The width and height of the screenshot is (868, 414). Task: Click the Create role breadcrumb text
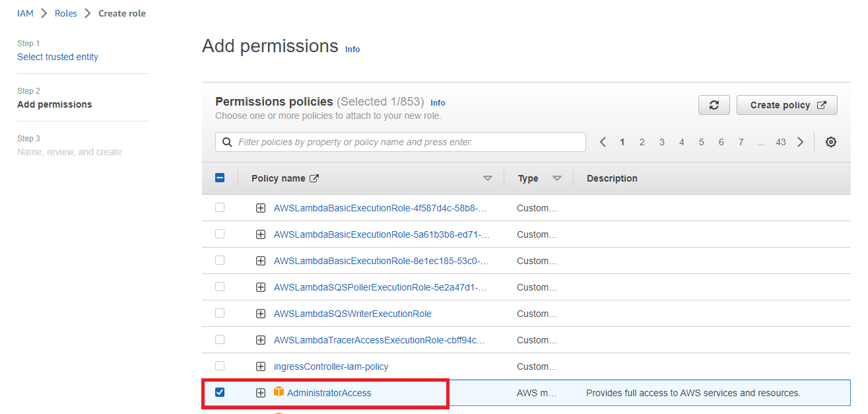pos(122,13)
